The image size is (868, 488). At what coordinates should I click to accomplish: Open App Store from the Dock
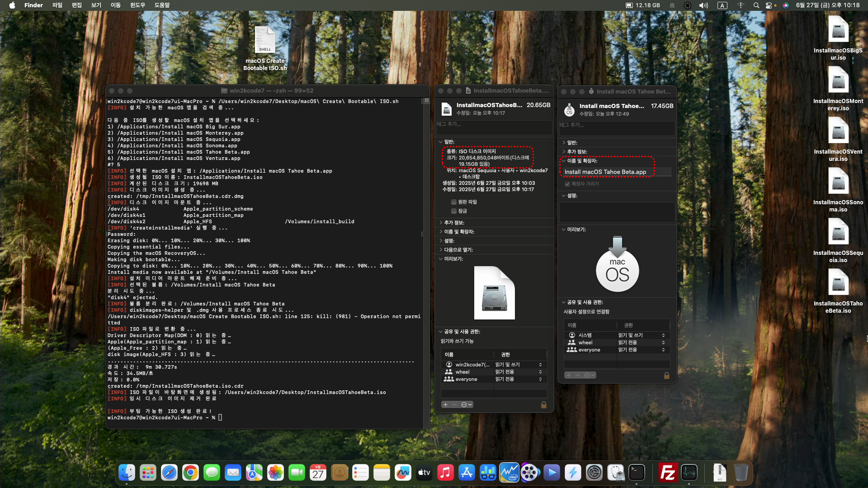click(467, 473)
